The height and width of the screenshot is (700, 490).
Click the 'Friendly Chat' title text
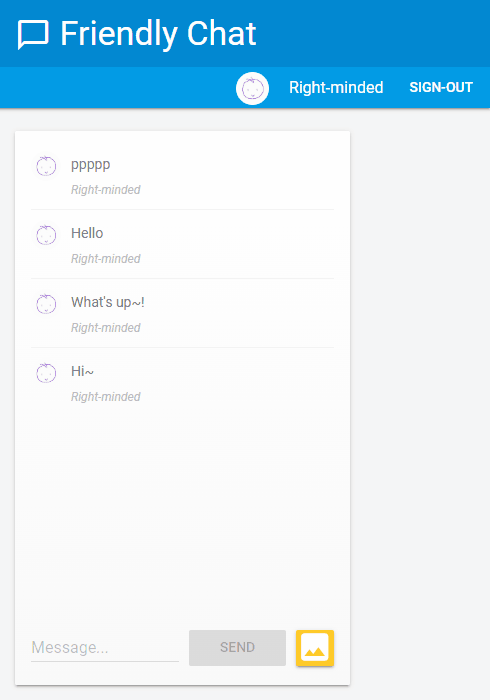[158, 34]
